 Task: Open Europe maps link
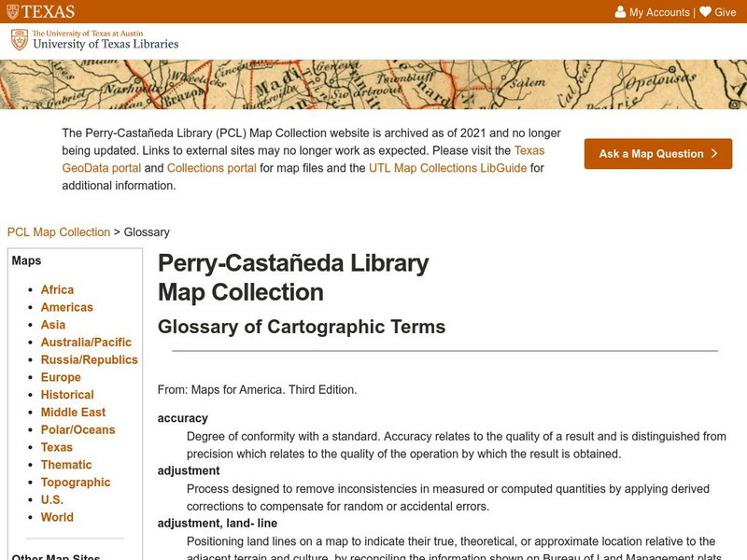click(61, 377)
